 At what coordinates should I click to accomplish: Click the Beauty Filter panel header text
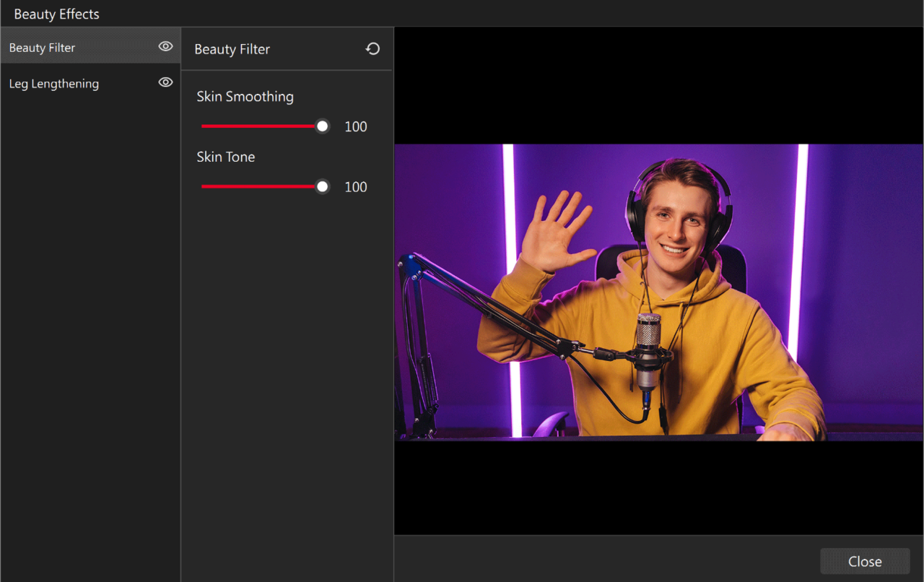[232, 49]
